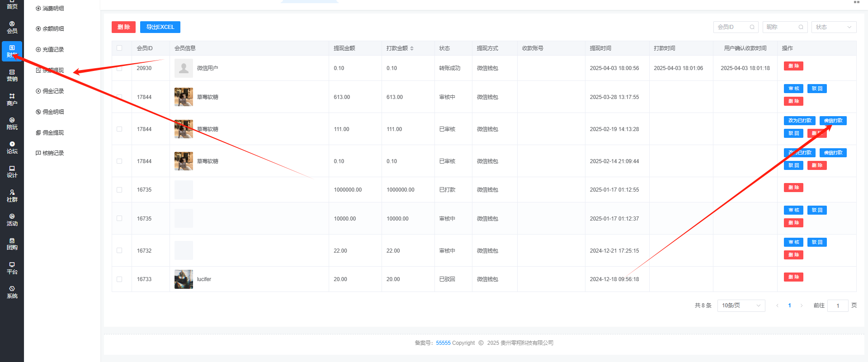Screen dimensions: 868x362
Task: Click the search icon in the 会员ID field
Action: tap(752, 27)
